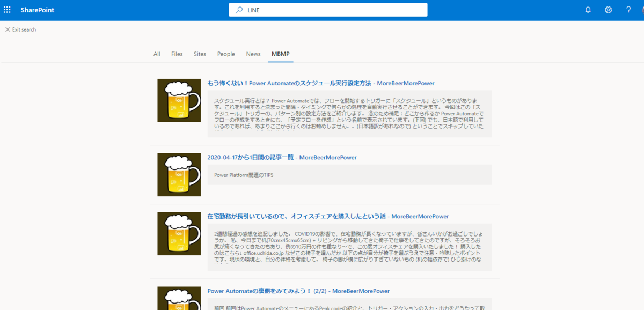
Task: Select the News tab
Action: pyautogui.click(x=253, y=54)
